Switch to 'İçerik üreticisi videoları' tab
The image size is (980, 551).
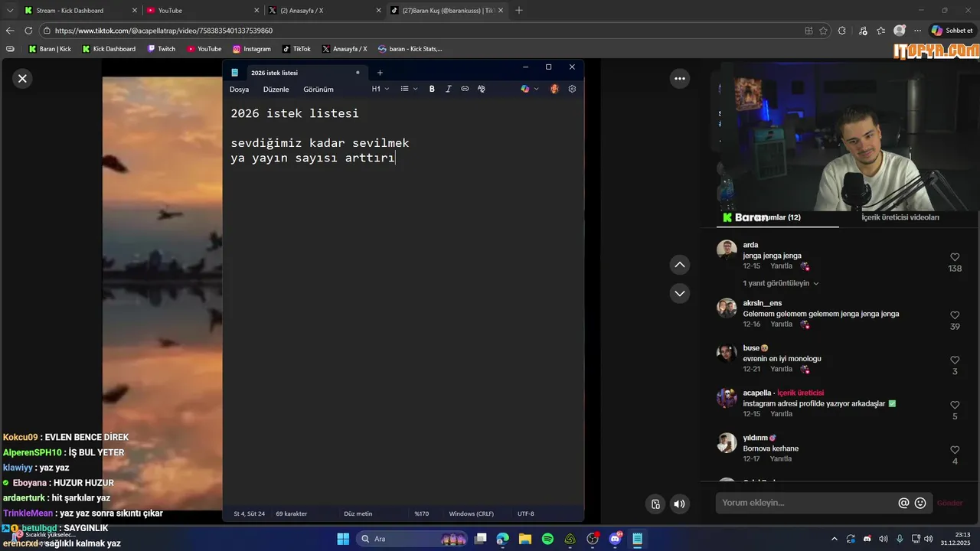[900, 217]
